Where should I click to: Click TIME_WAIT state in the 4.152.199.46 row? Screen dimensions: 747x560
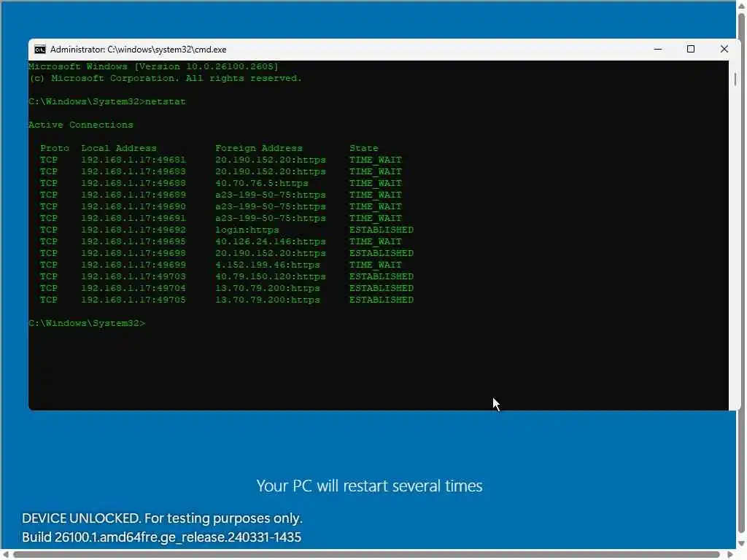click(376, 265)
